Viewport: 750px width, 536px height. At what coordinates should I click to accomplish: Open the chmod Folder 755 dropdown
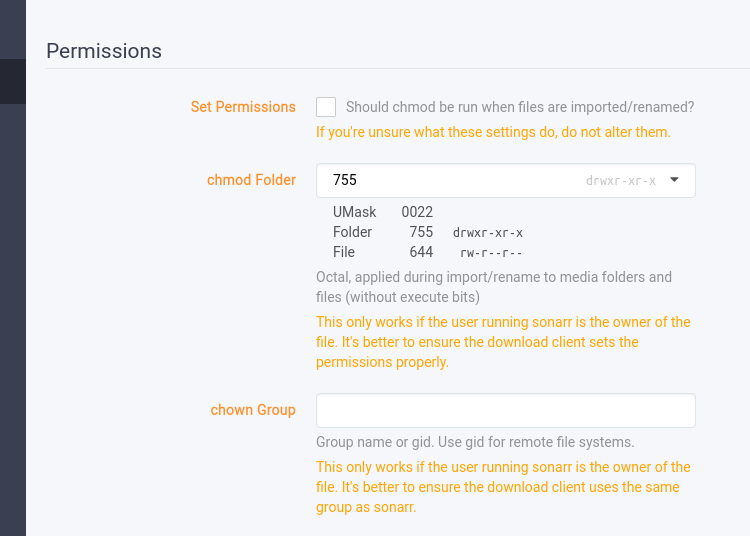click(506, 180)
